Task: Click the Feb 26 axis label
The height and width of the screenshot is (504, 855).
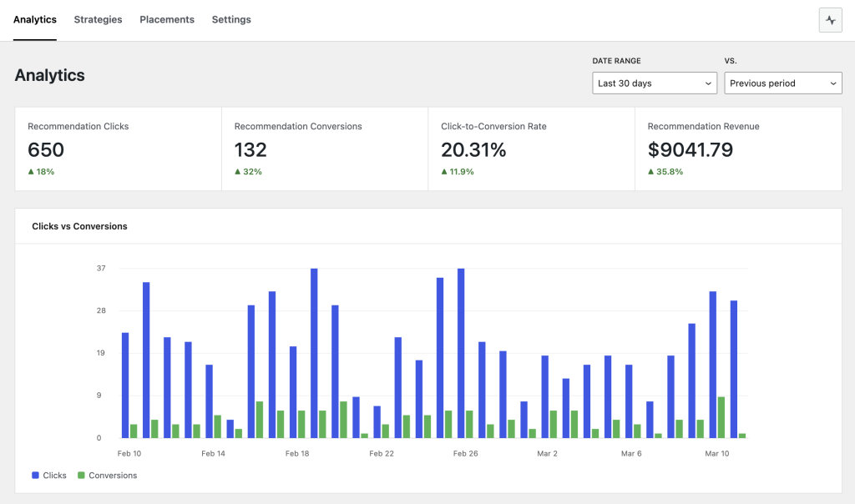Action: click(465, 453)
